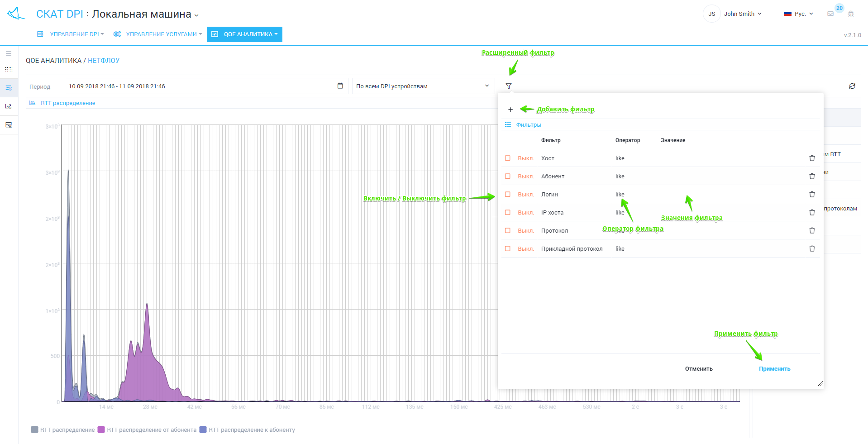Screen dimensions: 868x444
Task: Toggle the Логин filter checkbox
Action: pyautogui.click(x=508, y=194)
